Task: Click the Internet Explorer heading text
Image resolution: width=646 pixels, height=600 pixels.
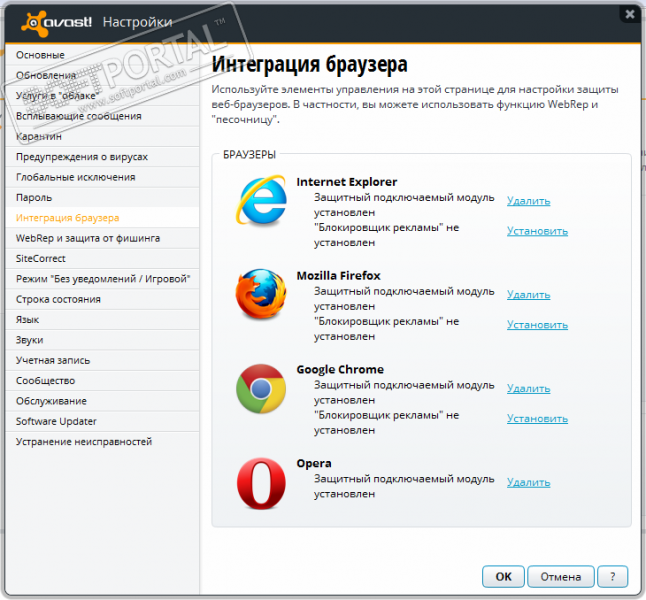Action: click(346, 182)
